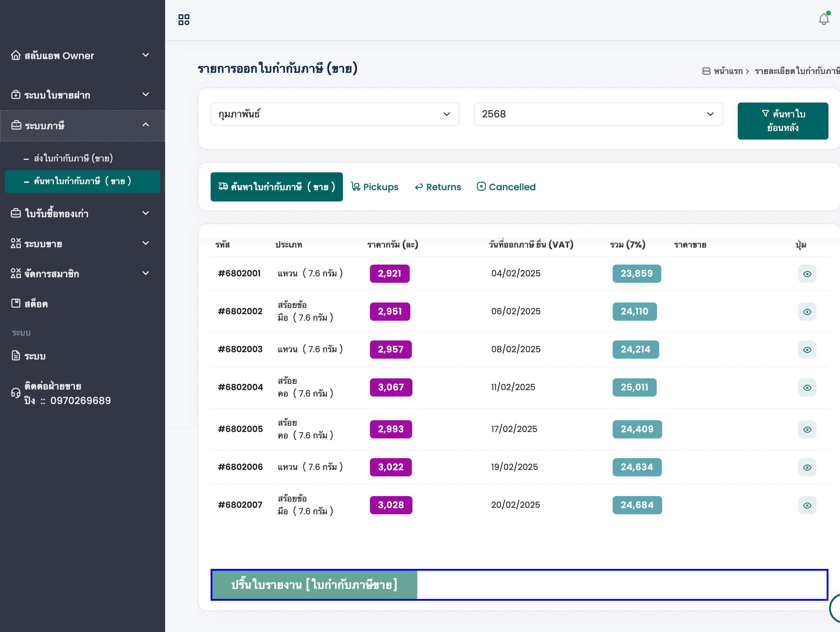
Task: Click the grid apps icon in the top bar
Action: pos(184,20)
